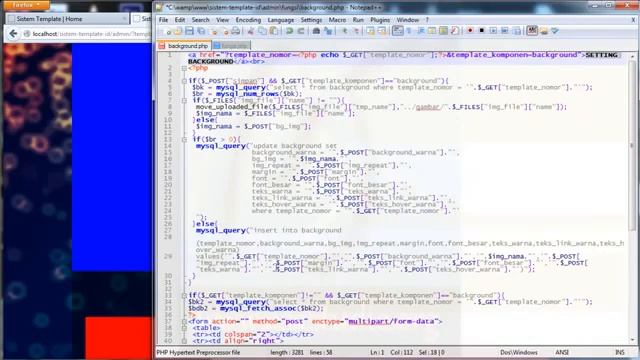Collapse the fold marker at line 7

coord(184,100)
